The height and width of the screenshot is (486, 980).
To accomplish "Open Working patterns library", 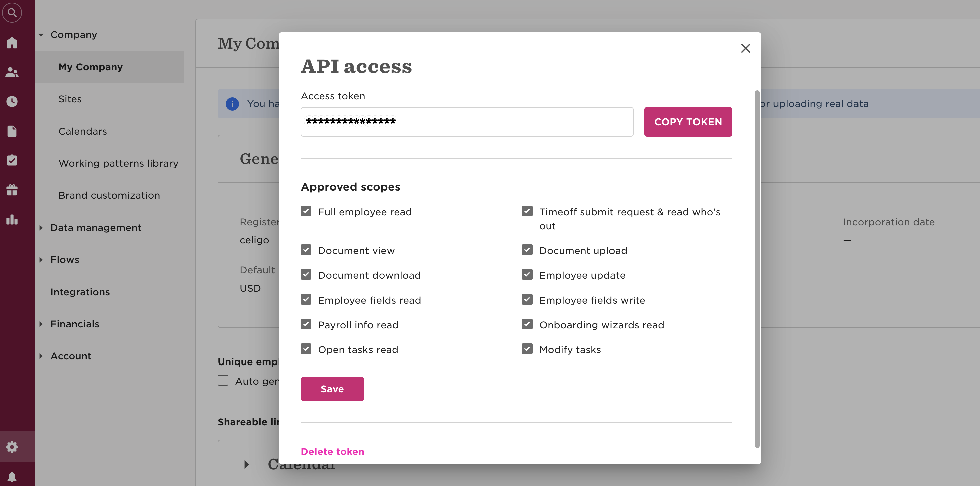I will tap(118, 163).
